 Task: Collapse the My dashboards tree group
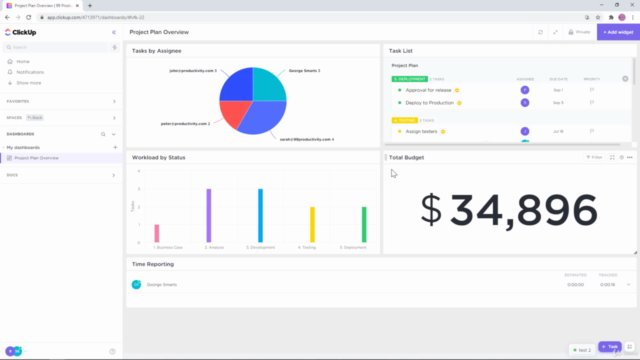[x=4, y=147]
